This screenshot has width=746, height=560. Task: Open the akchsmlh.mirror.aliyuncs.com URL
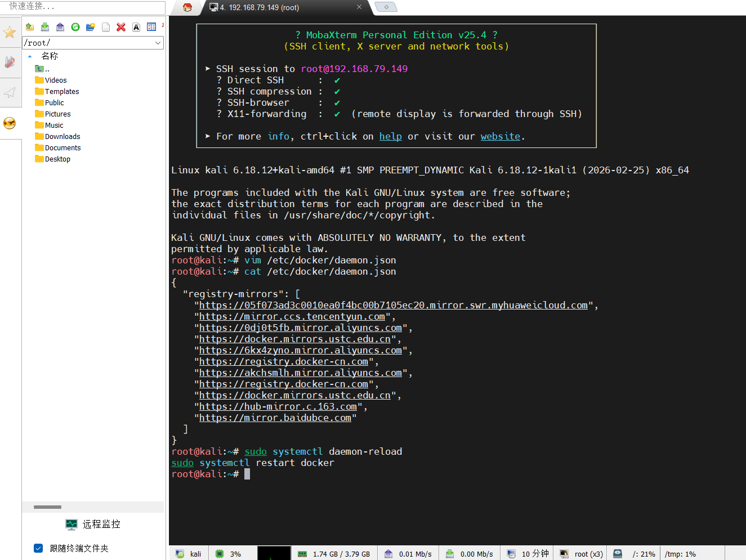point(301,373)
